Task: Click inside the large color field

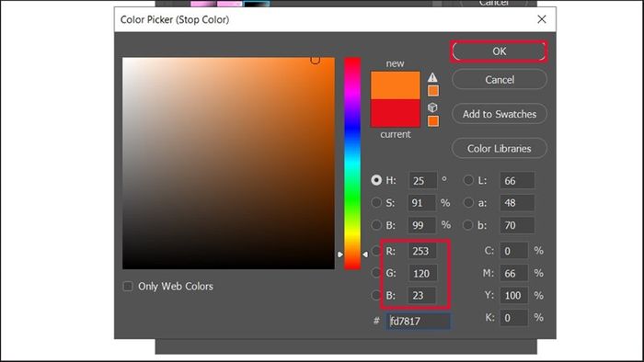Action: pyautogui.click(x=228, y=164)
